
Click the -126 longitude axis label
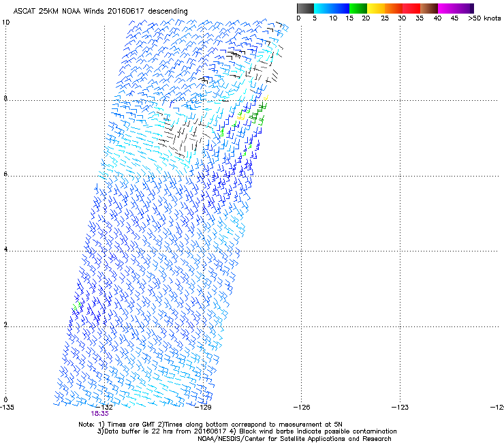click(x=302, y=408)
